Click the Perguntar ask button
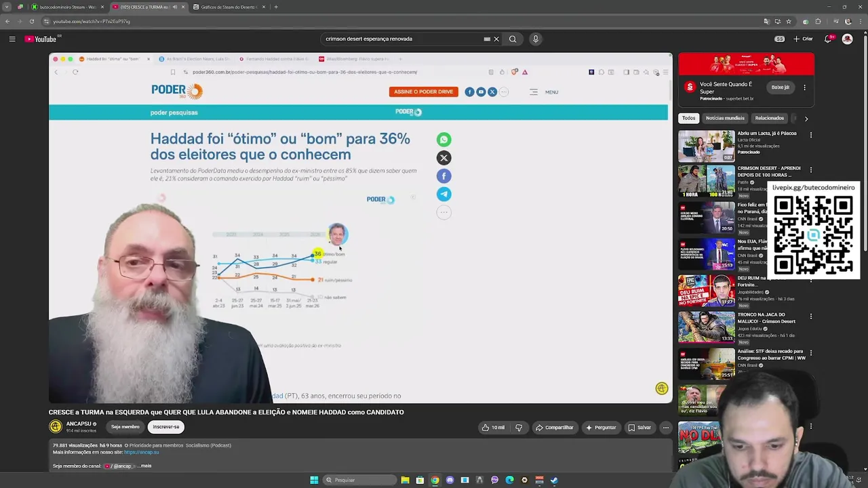The height and width of the screenshot is (488, 868). [601, 428]
